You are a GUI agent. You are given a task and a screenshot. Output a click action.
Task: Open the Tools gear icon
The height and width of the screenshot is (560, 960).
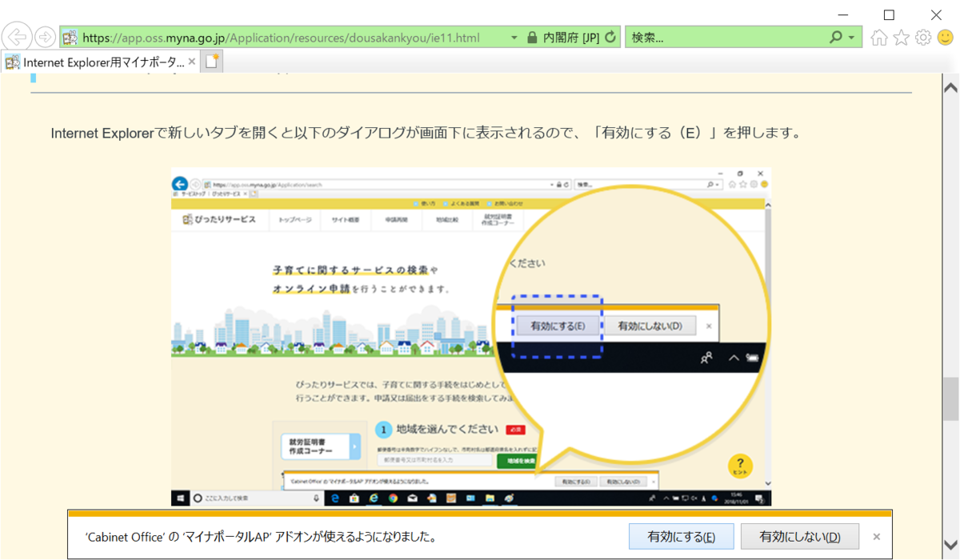[x=923, y=38]
